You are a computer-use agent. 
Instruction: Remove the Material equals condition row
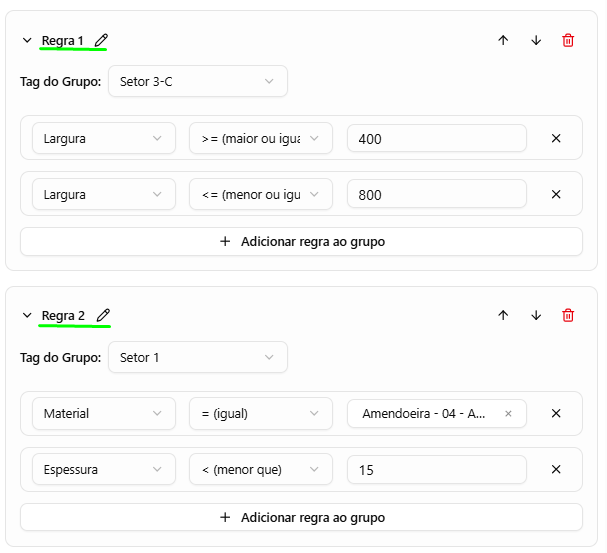pos(556,413)
